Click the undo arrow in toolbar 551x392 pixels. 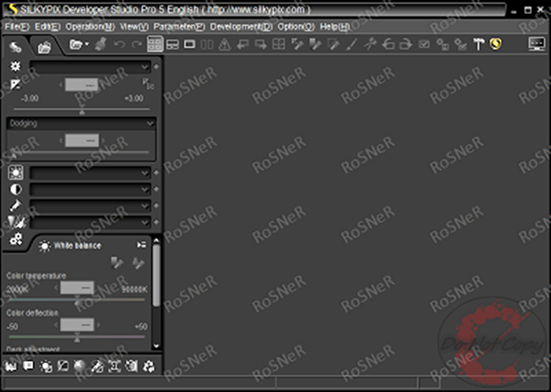point(119,44)
